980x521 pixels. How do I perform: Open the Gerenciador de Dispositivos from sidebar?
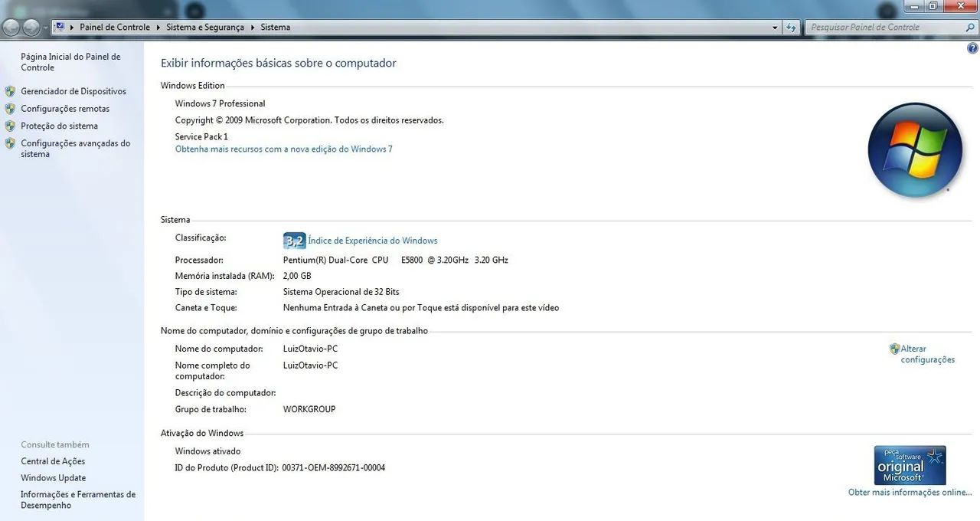[x=73, y=90]
